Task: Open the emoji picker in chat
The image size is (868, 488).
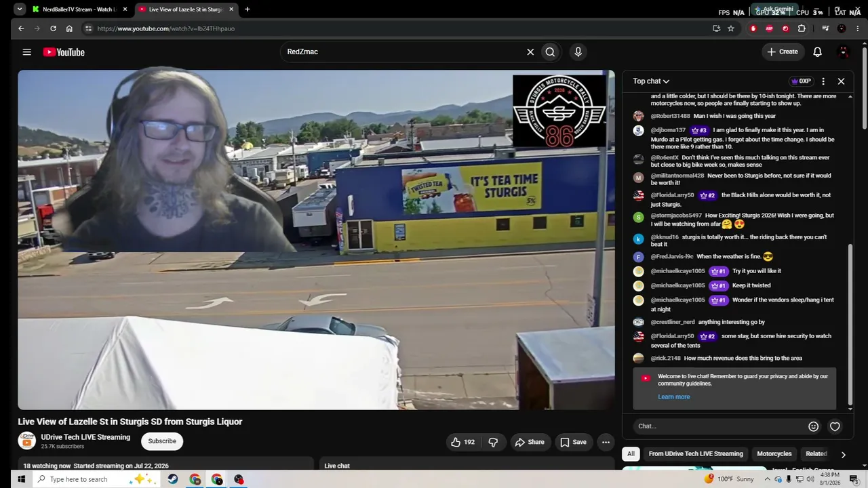Action: (813, 426)
